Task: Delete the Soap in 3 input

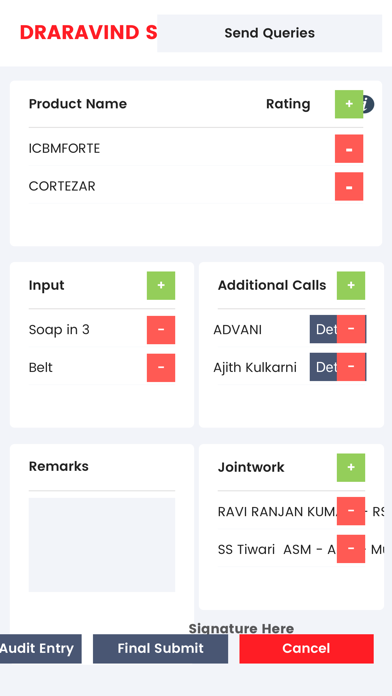Action: coord(161,330)
